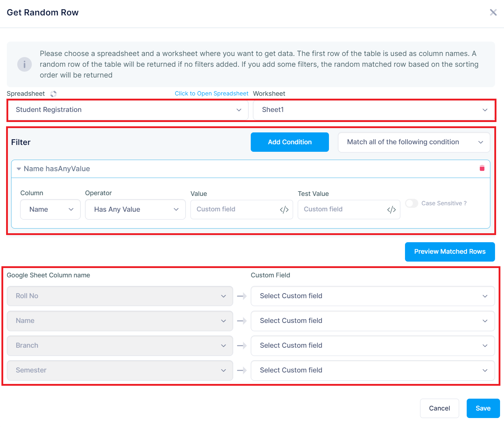
Task: Close the Get Random Row dialog
Action: point(493,13)
